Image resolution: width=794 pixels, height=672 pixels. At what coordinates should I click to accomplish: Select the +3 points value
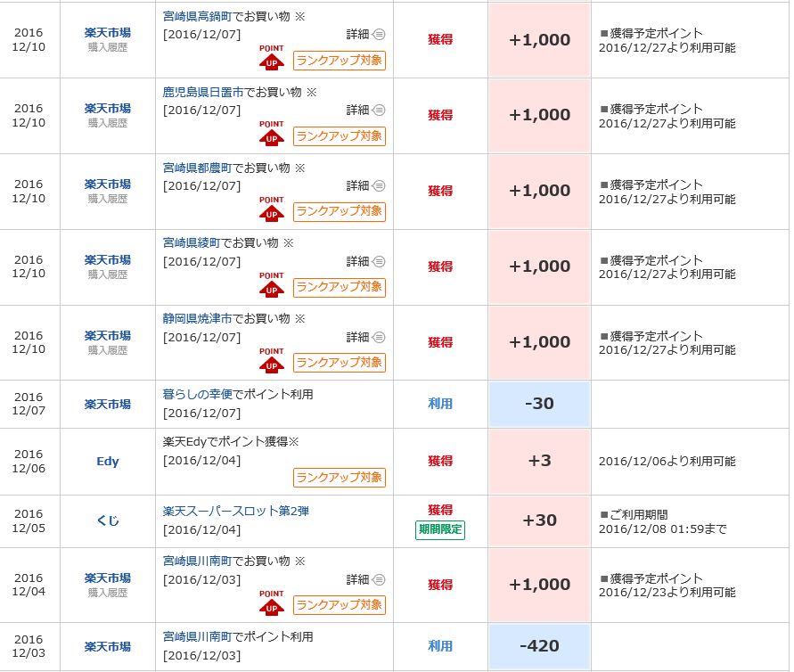539,461
